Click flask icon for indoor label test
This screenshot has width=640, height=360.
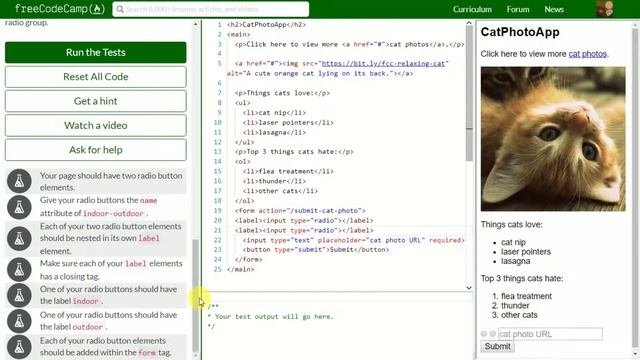pos(19,295)
